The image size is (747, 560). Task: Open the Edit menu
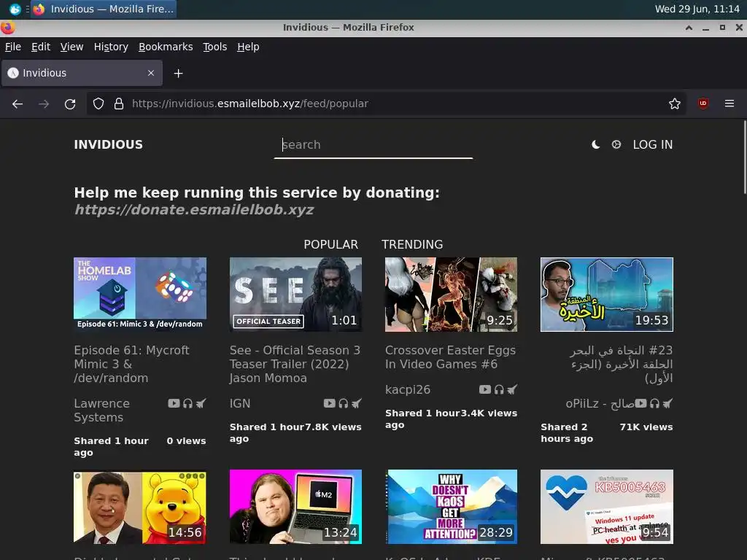pos(41,47)
